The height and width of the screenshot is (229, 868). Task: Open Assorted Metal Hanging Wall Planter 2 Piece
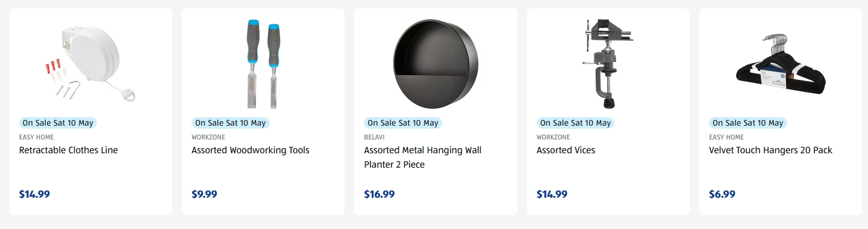click(423, 157)
